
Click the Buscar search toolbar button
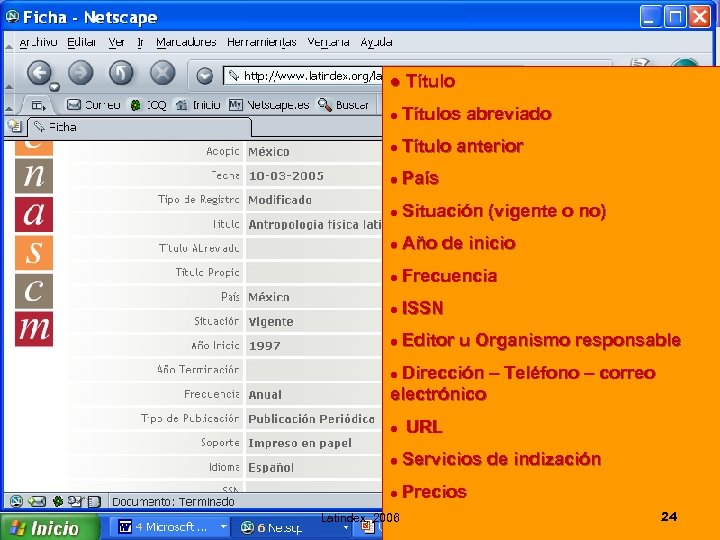tap(343, 105)
